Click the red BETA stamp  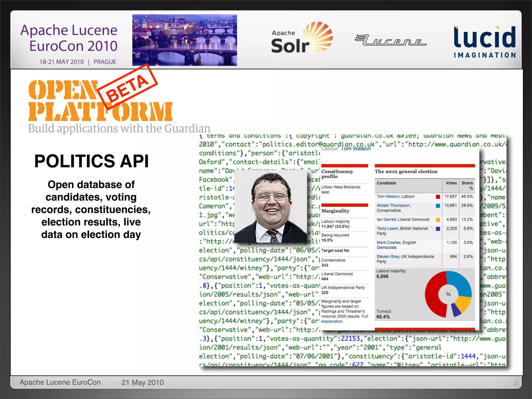pyautogui.click(x=127, y=88)
